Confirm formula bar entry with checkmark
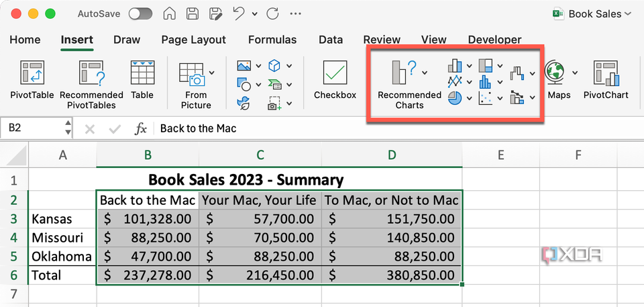This screenshot has height=307, width=644. tap(113, 129)
